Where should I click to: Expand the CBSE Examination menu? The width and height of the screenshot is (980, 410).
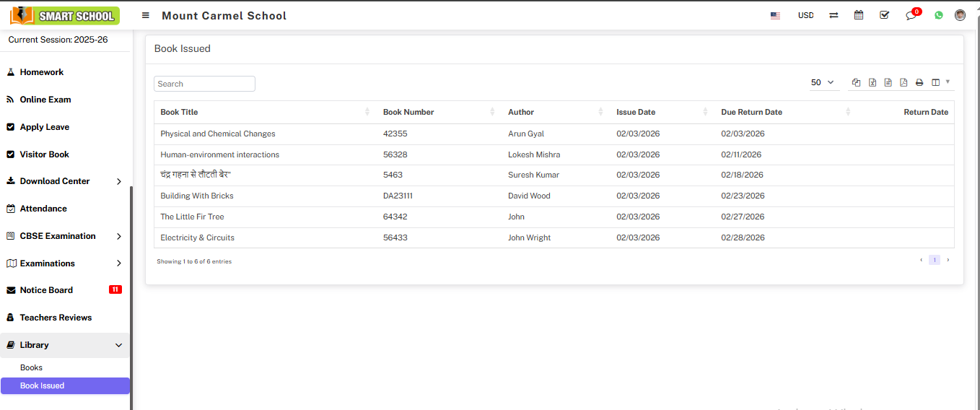click(65, 236)
